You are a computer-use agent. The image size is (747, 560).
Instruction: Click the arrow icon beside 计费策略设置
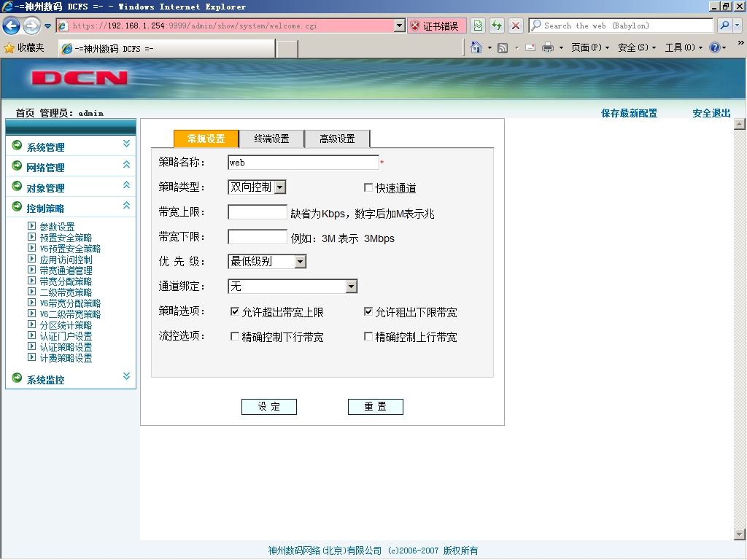pyautogui.click(x=32, y=357)
